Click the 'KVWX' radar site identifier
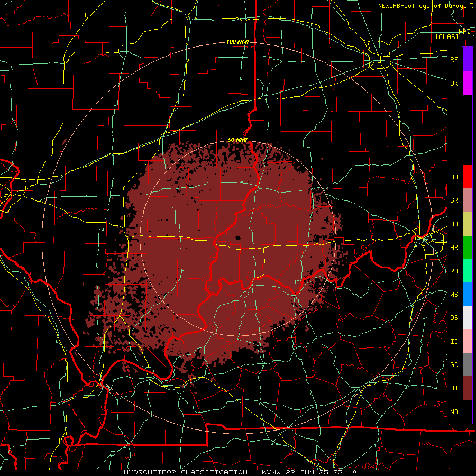476x476 pixels. coord(271,472)
